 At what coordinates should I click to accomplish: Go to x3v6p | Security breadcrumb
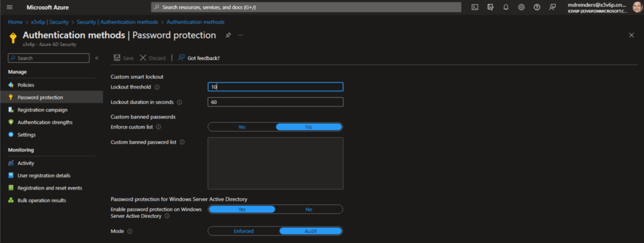(50, 22)
